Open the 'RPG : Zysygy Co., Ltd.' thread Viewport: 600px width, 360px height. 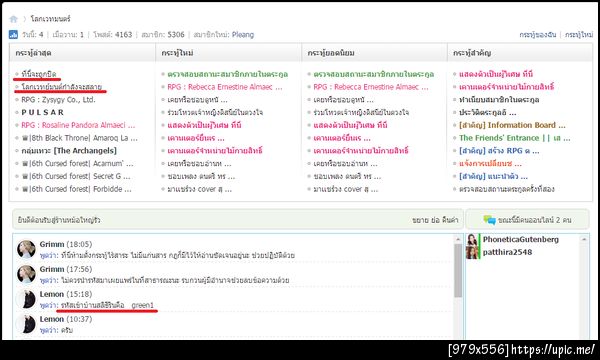[x=58, y=99]
